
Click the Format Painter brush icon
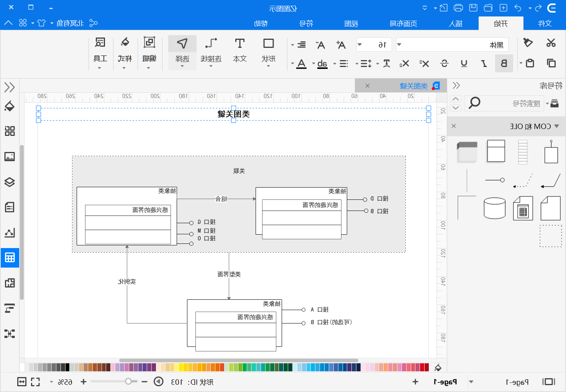coord(528,43)
